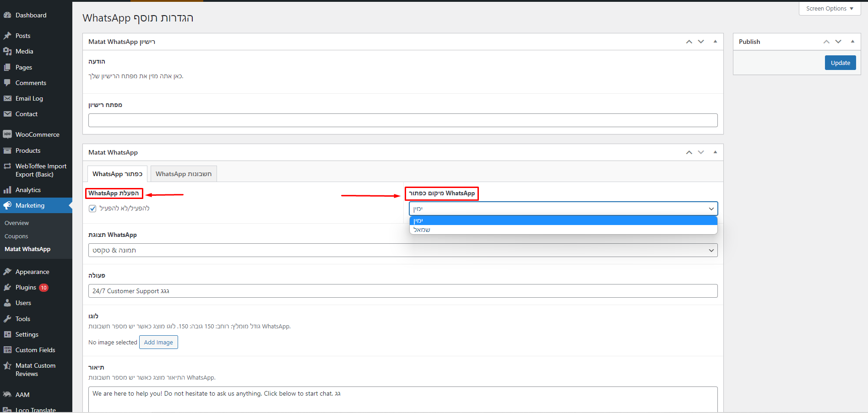Collapse the Matat WhatsApp license panel
Screen dimensions: 868x413
715,42
